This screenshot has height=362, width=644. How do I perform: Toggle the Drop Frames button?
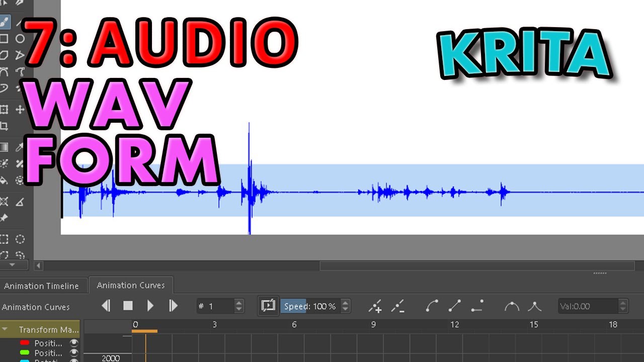[268, 306]
